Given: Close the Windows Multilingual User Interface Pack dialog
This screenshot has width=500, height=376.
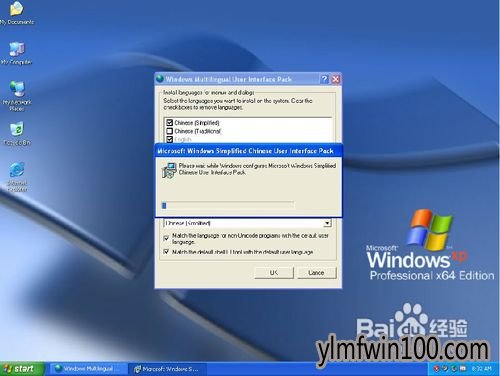Looking at the screenshot, I should pyautogui.click(x=336, y=79).
